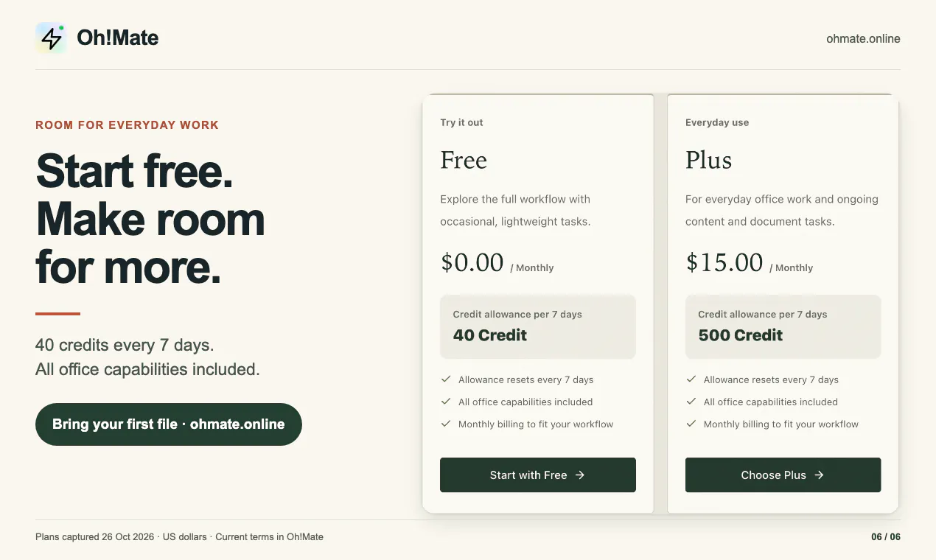Image resolution: width=936 pixels, height=560 pixels.
Task: Click the 06 / 06 page indicator
Action: click(x=886, y=536)
